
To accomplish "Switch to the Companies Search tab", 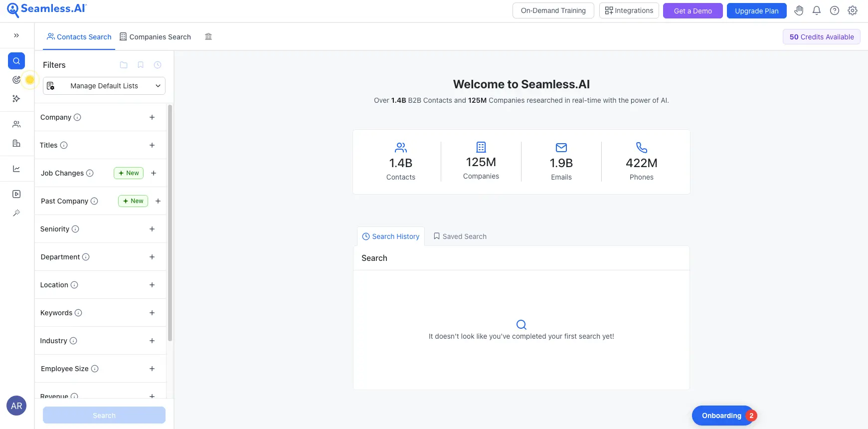I will 155,37.
